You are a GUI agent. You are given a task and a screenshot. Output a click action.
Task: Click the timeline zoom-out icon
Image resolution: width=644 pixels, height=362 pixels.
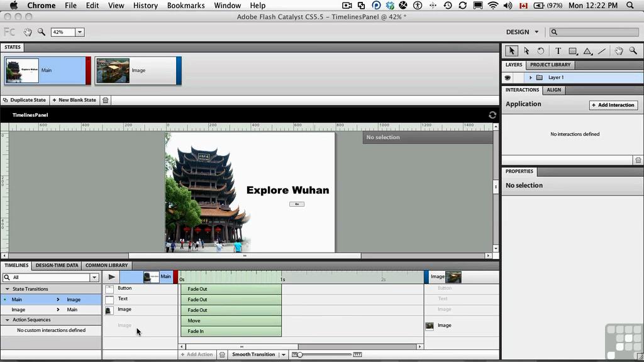coord(294,354)
